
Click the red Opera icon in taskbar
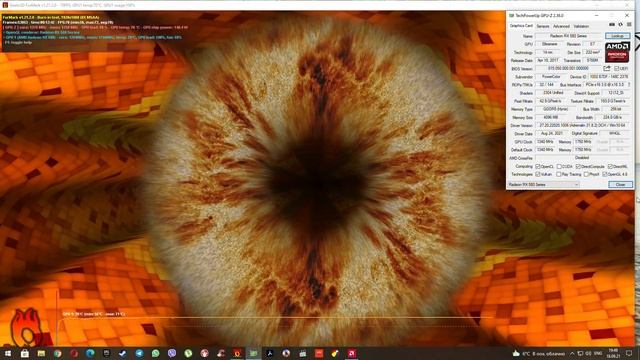click(74, 353)
